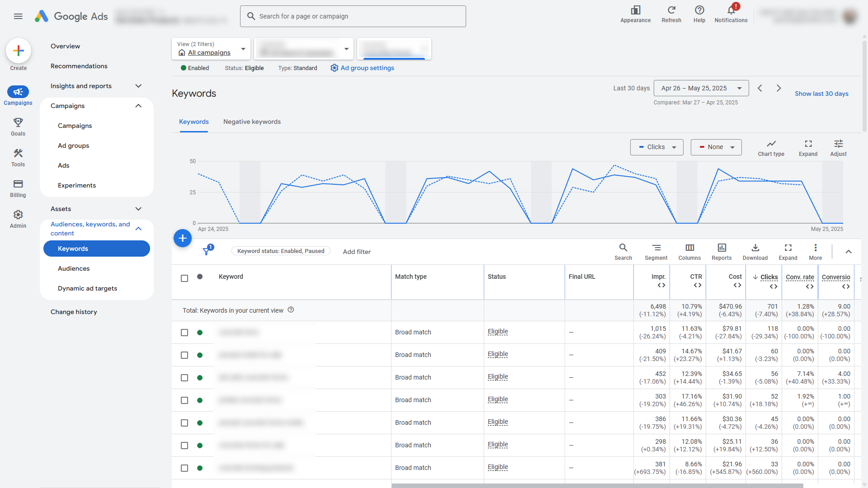
Task: Search within the keywords table
Action: tap(623, 252)
